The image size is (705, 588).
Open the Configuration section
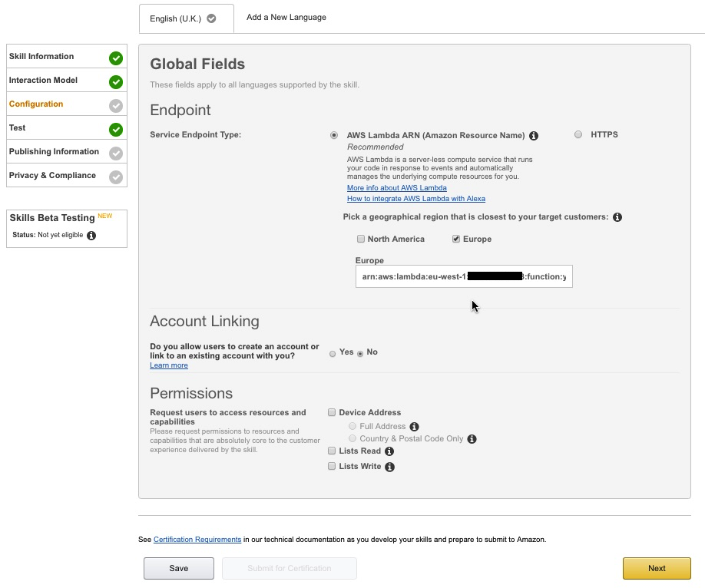click(67, 104)
